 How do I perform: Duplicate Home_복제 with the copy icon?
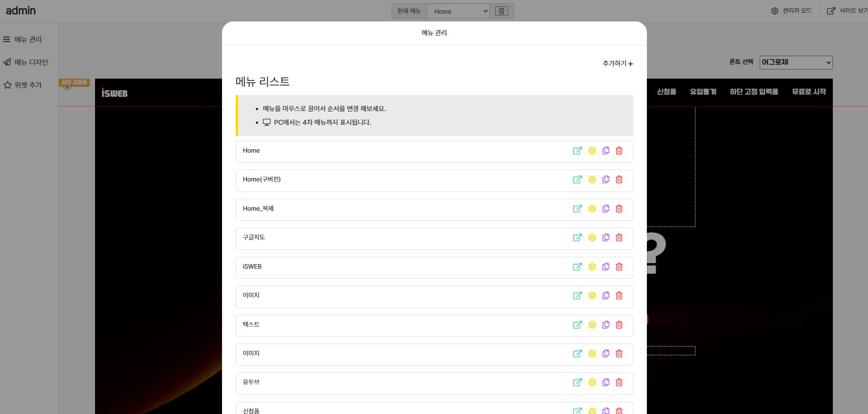(606, 209)
